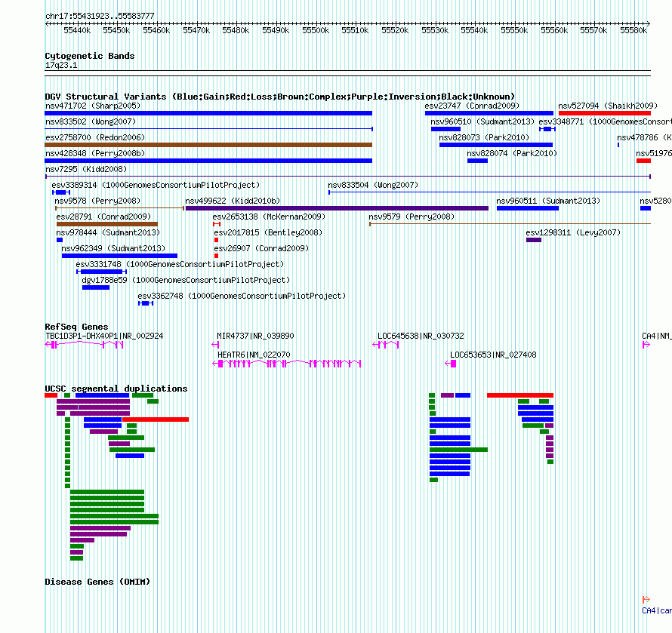Click the 55580k ruler tick label
Screen dimensions: 672x633
click(x=633, y=30)
